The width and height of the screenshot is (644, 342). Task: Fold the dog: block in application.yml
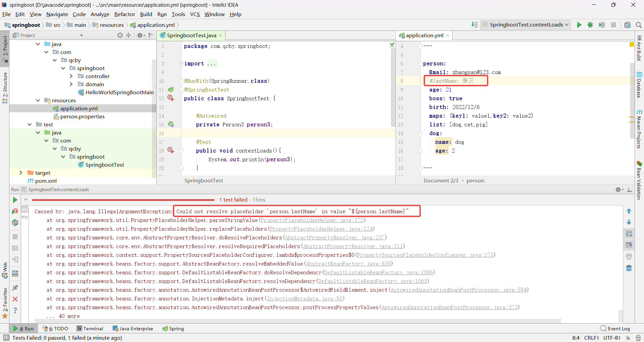[420, 133]
